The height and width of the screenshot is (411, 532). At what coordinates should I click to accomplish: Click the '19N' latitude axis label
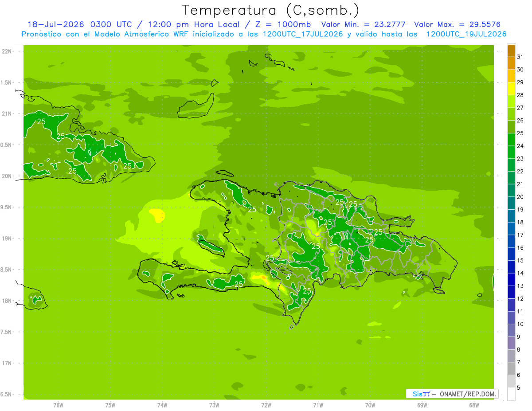7,239
